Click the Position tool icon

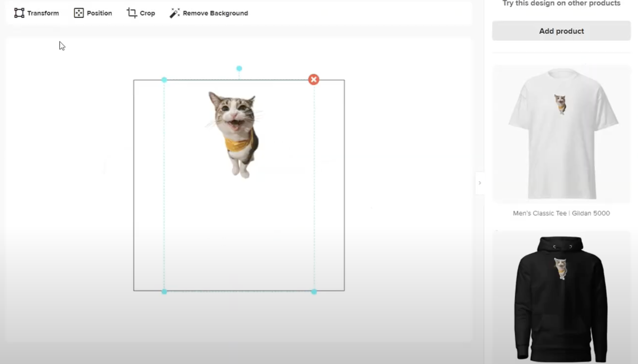pos(79,13)
